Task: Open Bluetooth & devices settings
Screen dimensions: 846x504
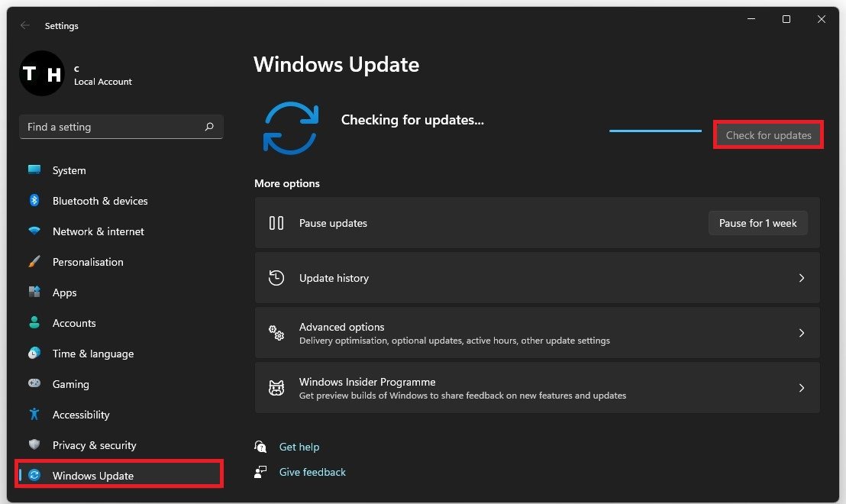Action: coord(100,201)
